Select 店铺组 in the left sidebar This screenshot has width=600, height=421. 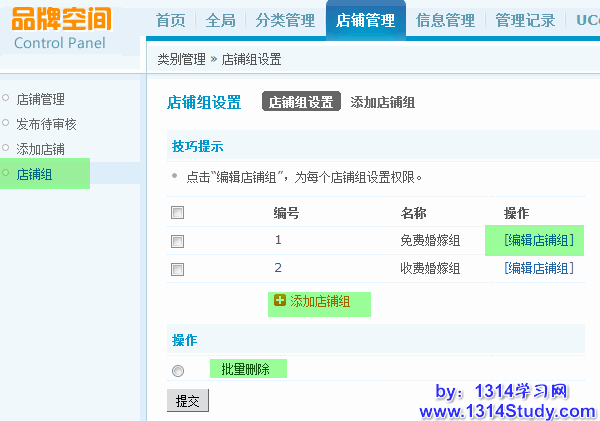pyautogui.click(x=34, y=174)
